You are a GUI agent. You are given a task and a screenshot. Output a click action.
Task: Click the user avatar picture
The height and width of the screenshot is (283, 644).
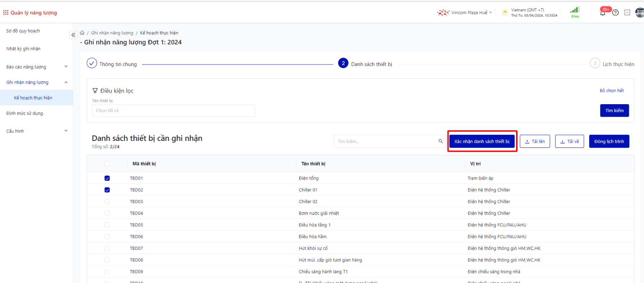pos(639,13)
